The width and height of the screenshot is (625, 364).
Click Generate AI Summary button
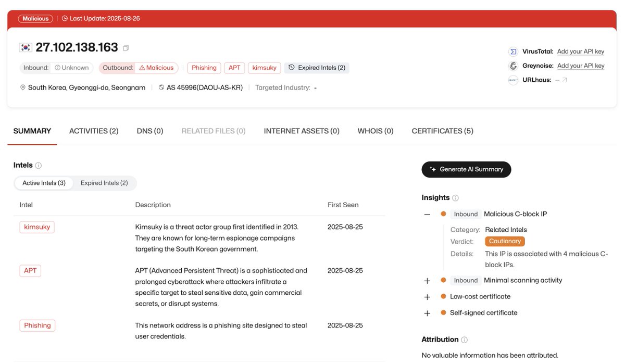[x=466, y=169]
